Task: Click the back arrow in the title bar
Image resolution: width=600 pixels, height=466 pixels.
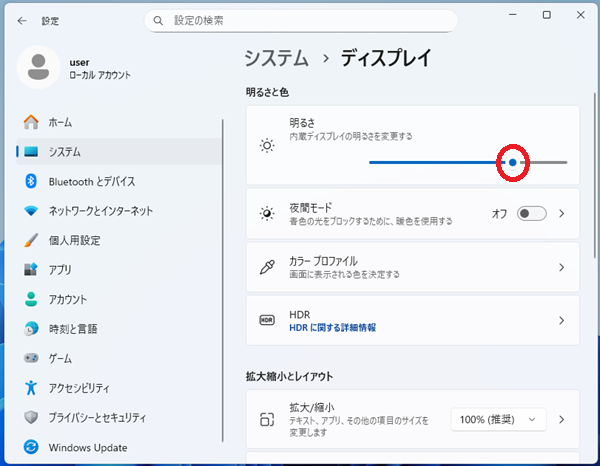Action: (x=22, y=21)
